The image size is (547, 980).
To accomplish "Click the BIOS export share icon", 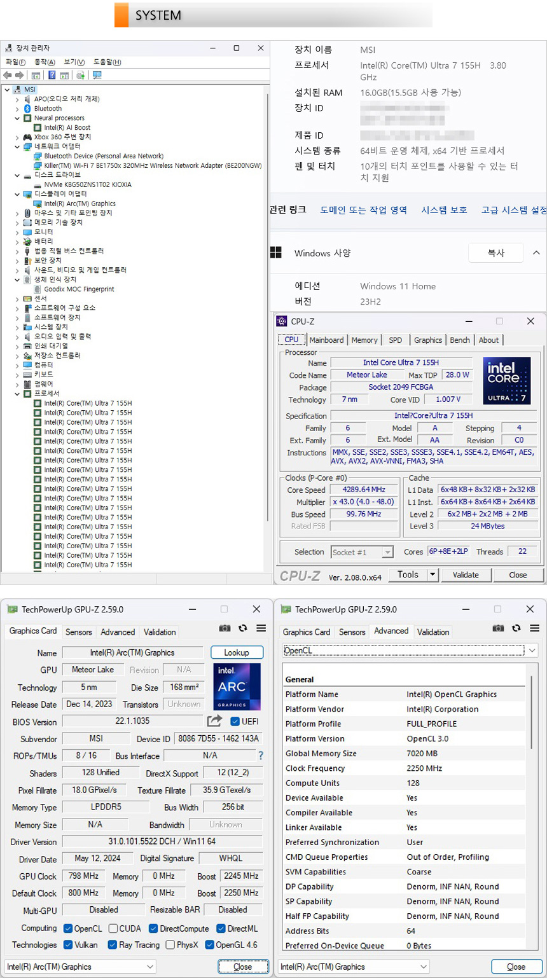I will pos(214,721).
